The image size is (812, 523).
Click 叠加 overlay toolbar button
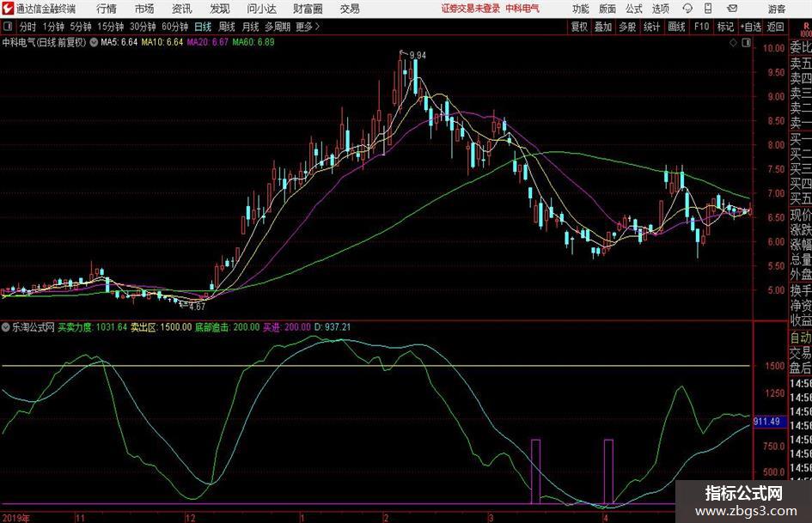[x=603, y=27]
